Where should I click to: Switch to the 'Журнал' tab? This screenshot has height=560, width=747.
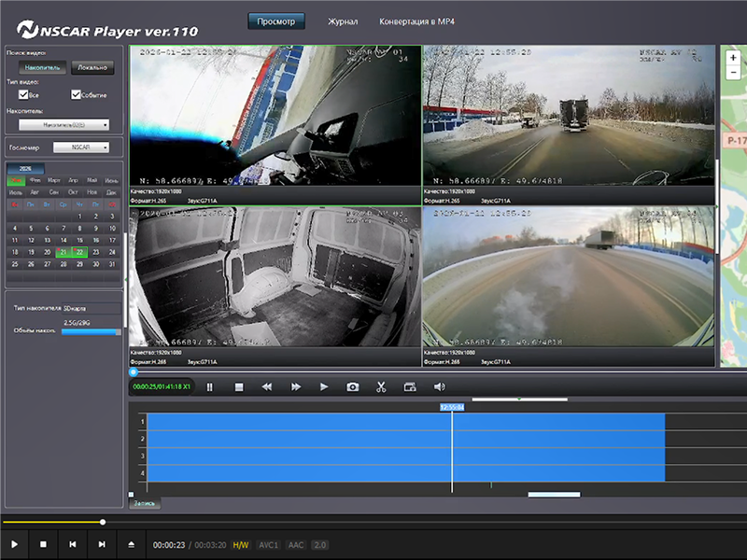[x=343, y=21]
